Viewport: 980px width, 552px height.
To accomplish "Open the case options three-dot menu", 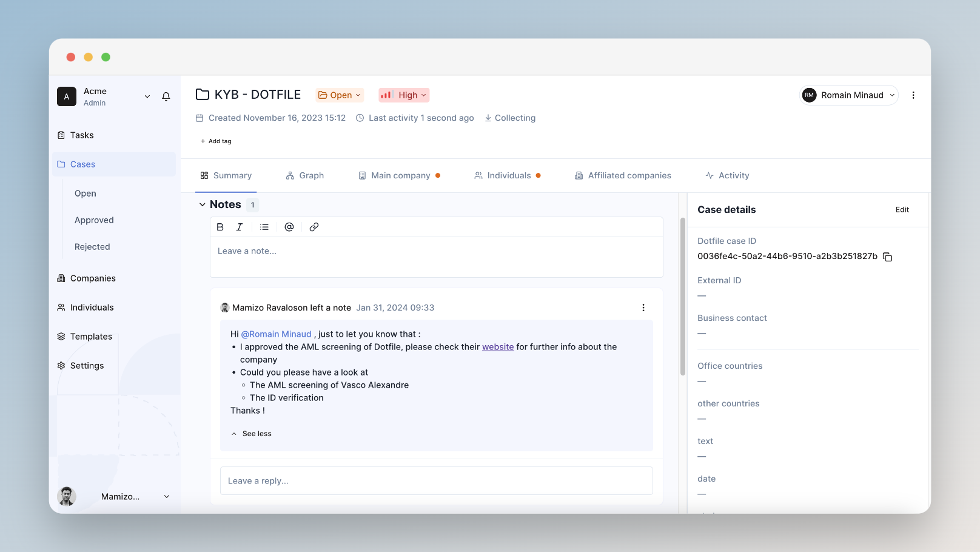I will pos(913,95).
